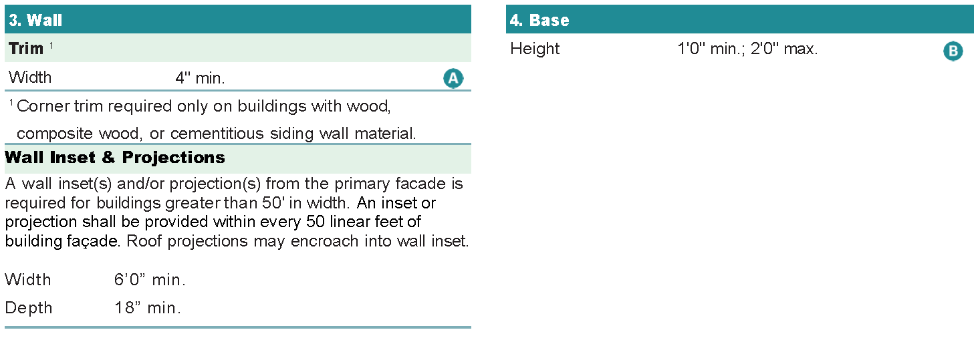This screenshot has width=980, height=338.
Task: Click the Width label under Trim
Action: tap(30, 77)
